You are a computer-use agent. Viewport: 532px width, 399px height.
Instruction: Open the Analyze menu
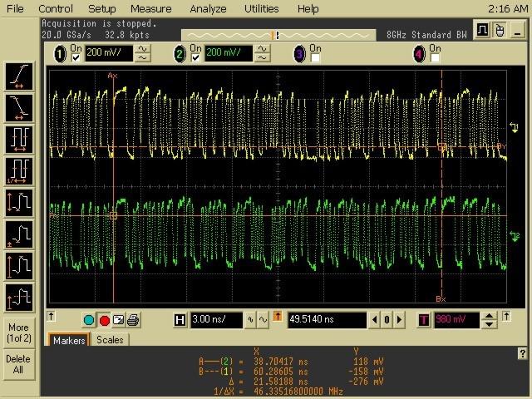(208, 8)
